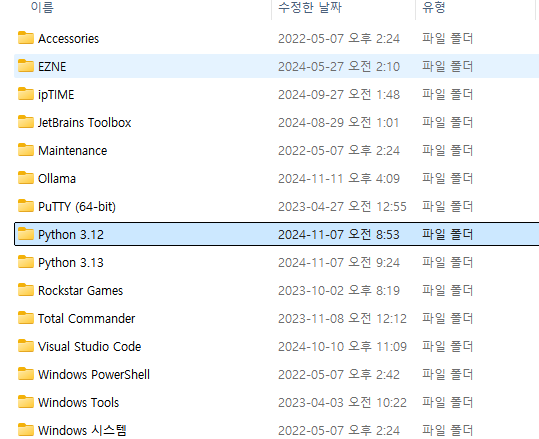Viewport: 539px width, 439px height.
Task: Click the 파일 폴더 type in Ollama row
Action: click(448, 178)
